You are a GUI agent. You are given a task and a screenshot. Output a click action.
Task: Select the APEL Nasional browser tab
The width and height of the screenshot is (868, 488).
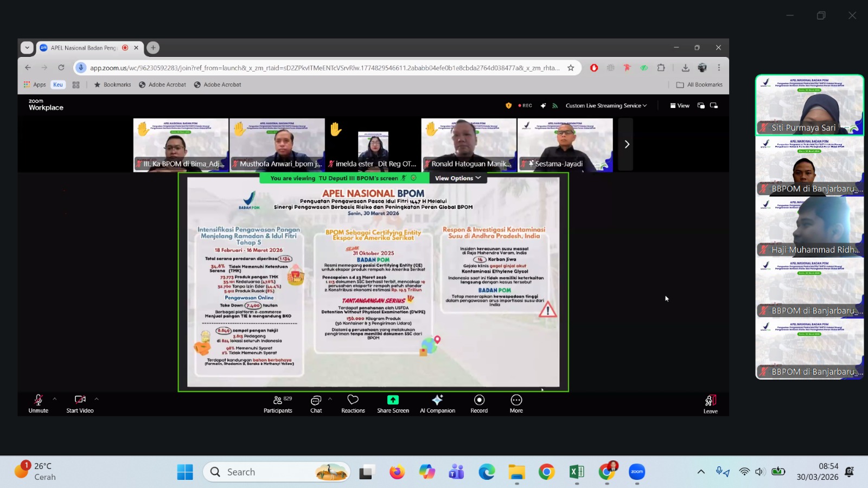coord(84,48)
